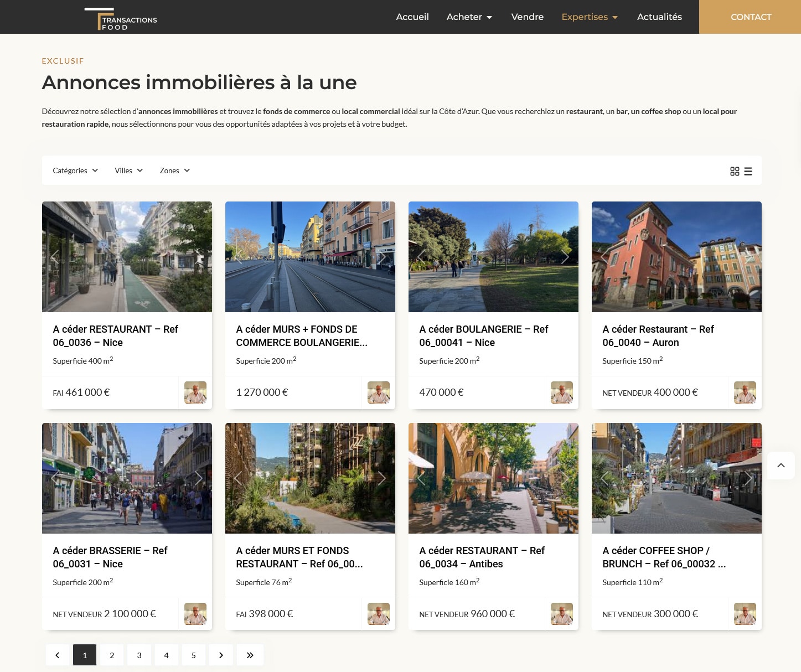This screenshot has width=801, height=672.
Task: Click Transactions Food logo
Action: click(121, 19)
